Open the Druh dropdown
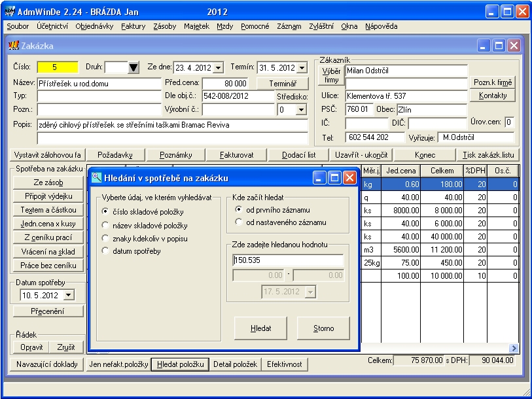Image resolution: width=532 pixels, height=399 pixels. point(133,67)
